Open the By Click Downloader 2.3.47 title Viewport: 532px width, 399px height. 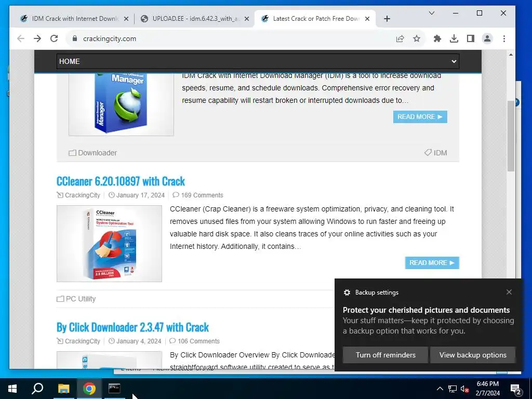[132, 327]
